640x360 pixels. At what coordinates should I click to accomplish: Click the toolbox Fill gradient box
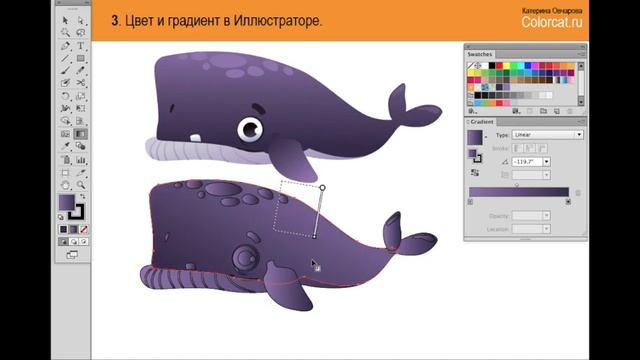point(67,203)
